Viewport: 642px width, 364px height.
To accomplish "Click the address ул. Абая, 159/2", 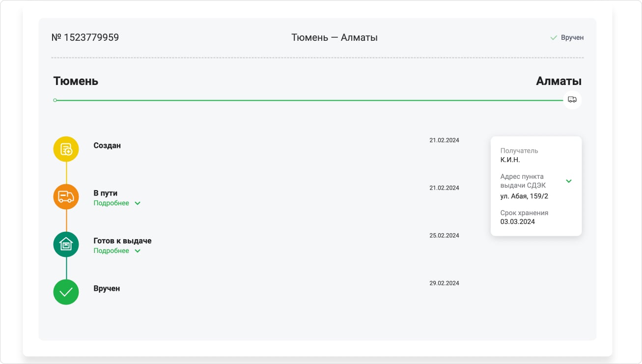I will 524,196.
